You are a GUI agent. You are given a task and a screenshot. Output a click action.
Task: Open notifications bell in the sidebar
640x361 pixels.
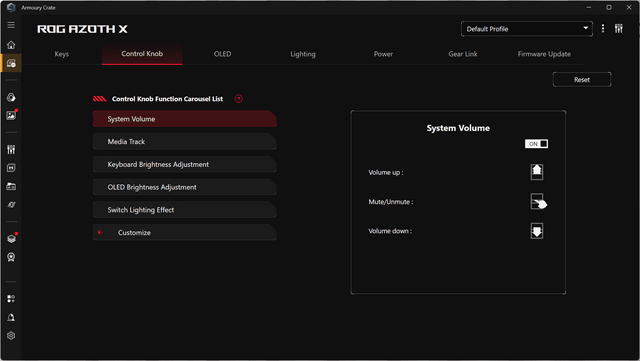(x=11, y=317)
